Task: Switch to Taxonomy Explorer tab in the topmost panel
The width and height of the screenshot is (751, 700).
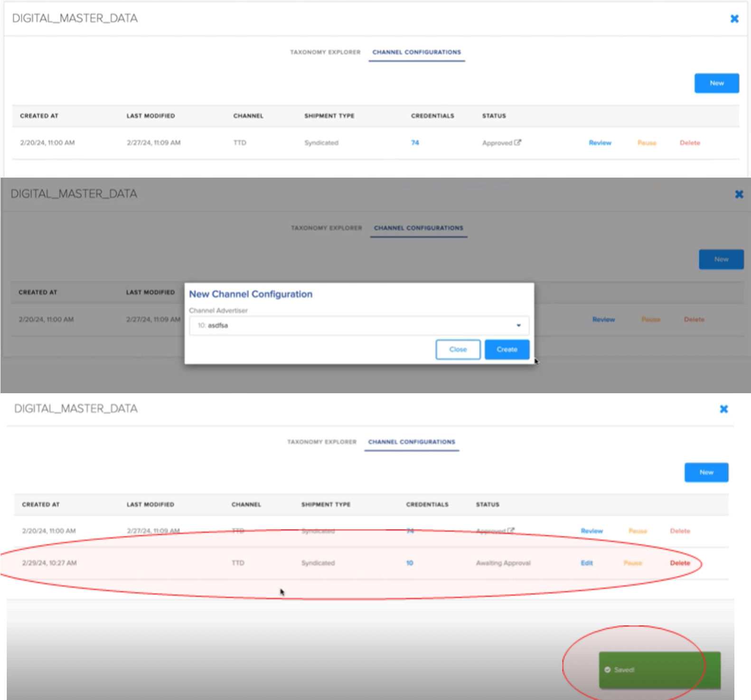Action: pos(325,52)
